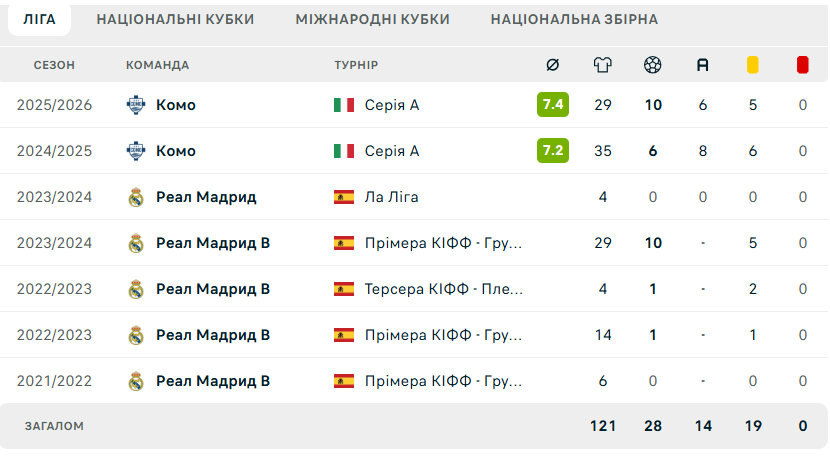The width and height of the screenshot is (830, 459).
Task: Click Spanish flag in 2021/2022 row
Action: coord(344,381)
